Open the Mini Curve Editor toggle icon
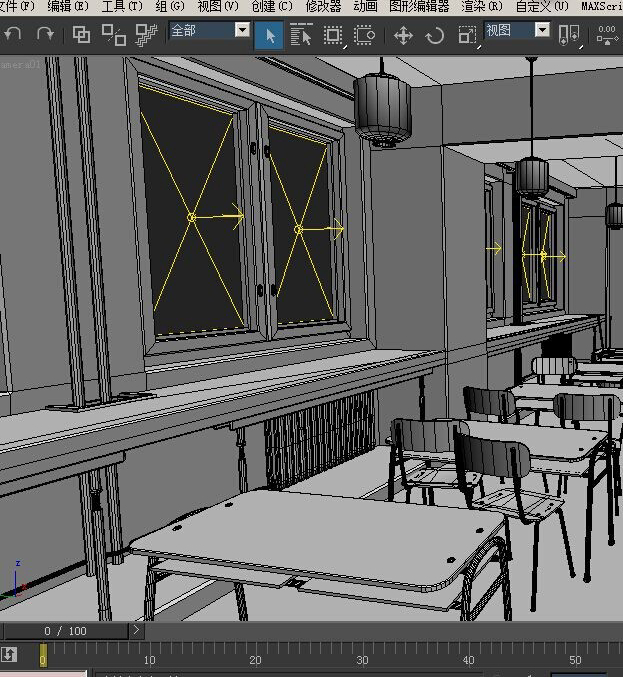 (x=9, y=655)
